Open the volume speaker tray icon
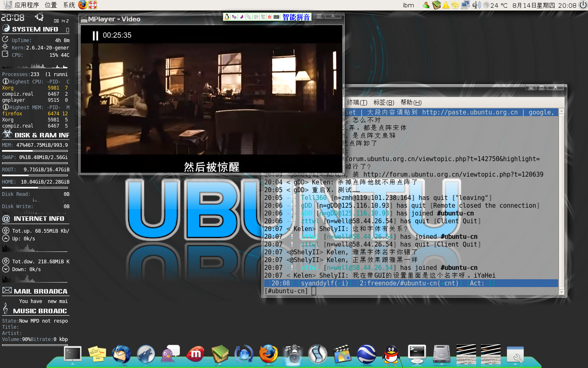 (x=476, y=5)
